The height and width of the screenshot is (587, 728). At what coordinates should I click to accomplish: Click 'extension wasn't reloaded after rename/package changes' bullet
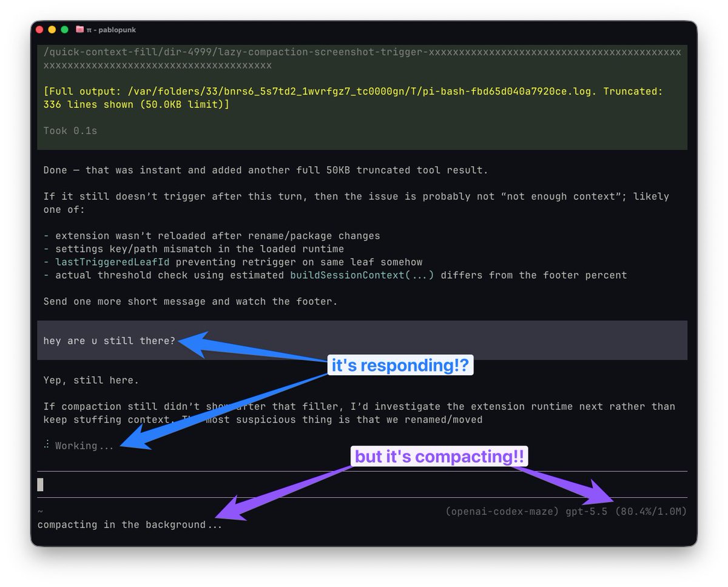point(217,236)
